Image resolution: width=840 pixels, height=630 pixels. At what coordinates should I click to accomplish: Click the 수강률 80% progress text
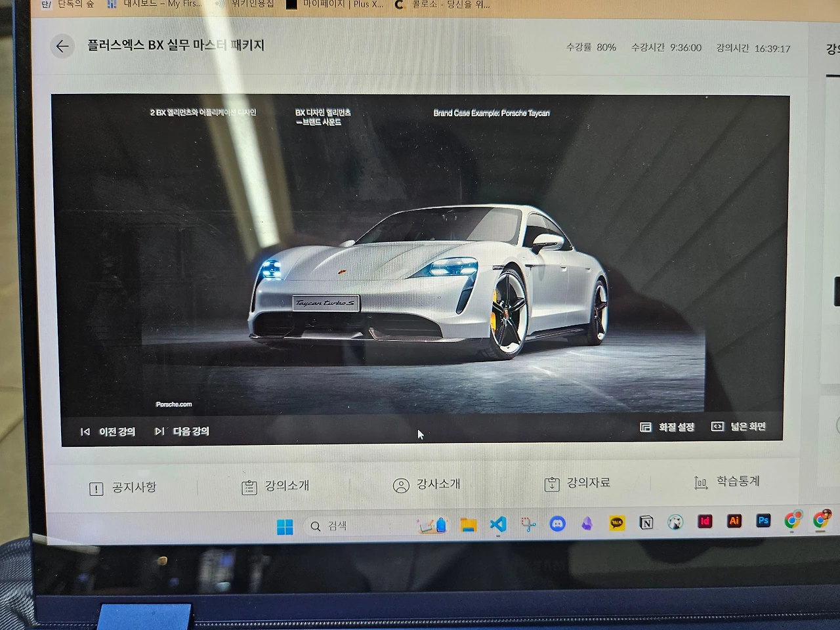click(x=591, y=47)
